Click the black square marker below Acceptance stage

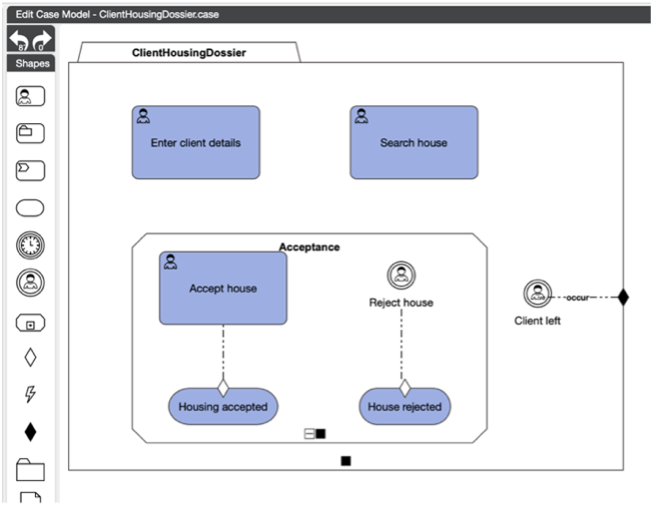pyautogui.click(x=346, y=461)
